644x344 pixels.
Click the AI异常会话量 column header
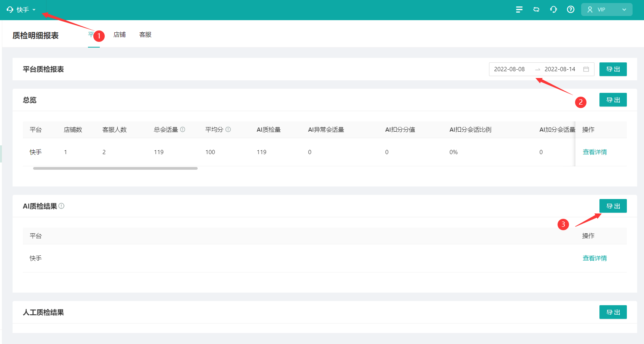[326, 130]
